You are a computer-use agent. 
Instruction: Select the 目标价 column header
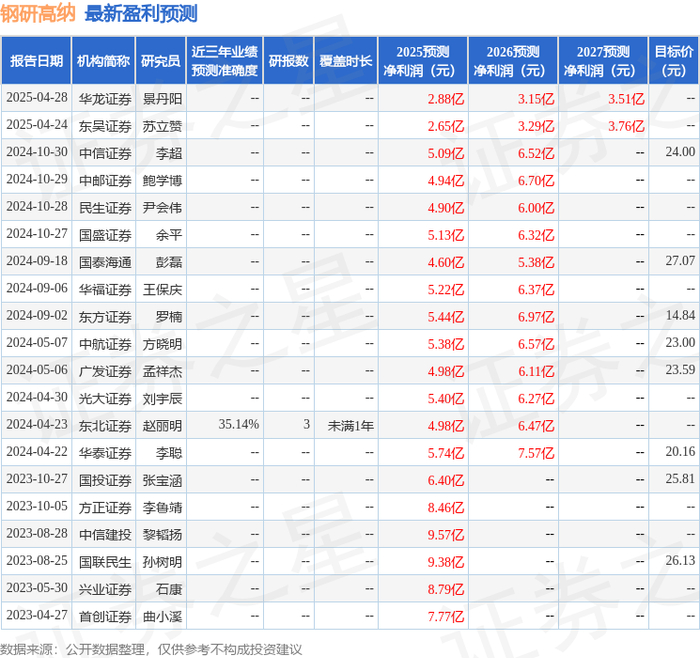pos(674,61)
